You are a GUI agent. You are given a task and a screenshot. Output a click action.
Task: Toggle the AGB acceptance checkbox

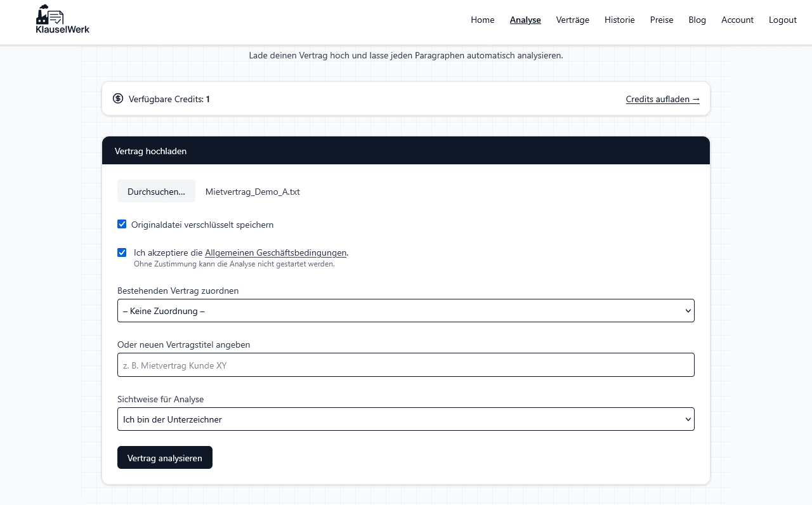tap(122, 253)
